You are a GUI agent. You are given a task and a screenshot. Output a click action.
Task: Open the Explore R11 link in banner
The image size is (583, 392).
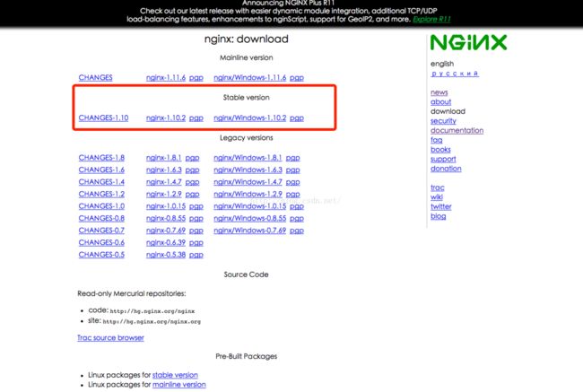[431, 19]
